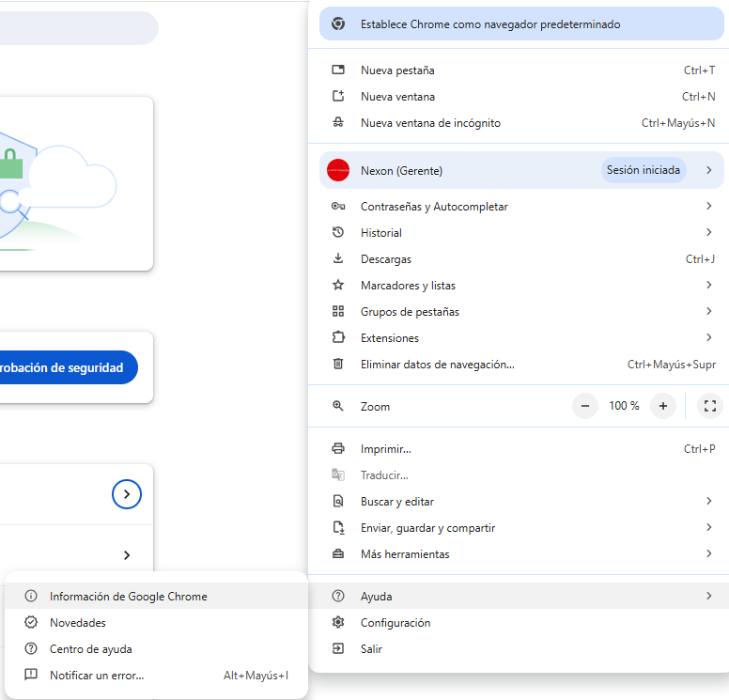The height and width of the screenshot is (700, 729).
Task: Click the Sesión iniciada chip
Action: (x=644, y=170)
